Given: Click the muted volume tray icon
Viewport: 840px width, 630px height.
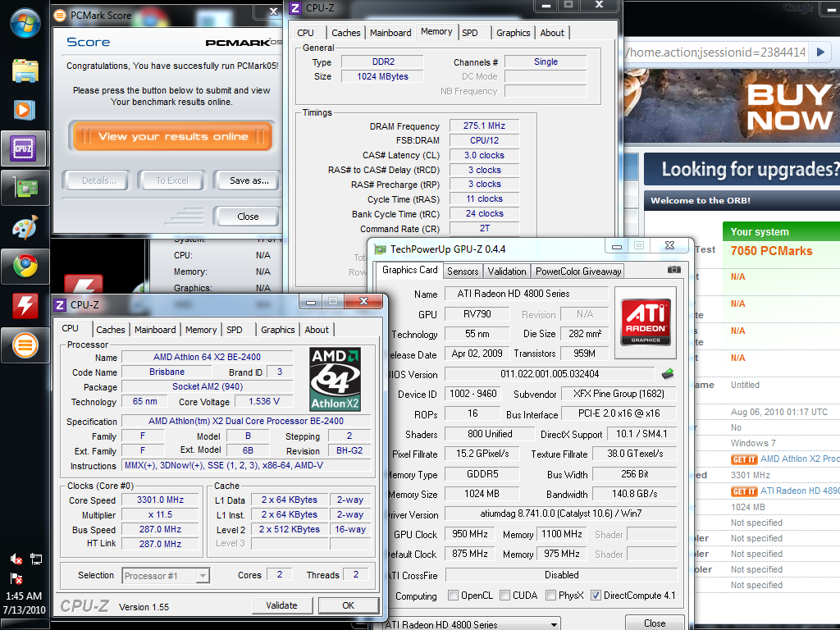Looking at the screenshot, I should click(16, 559).
